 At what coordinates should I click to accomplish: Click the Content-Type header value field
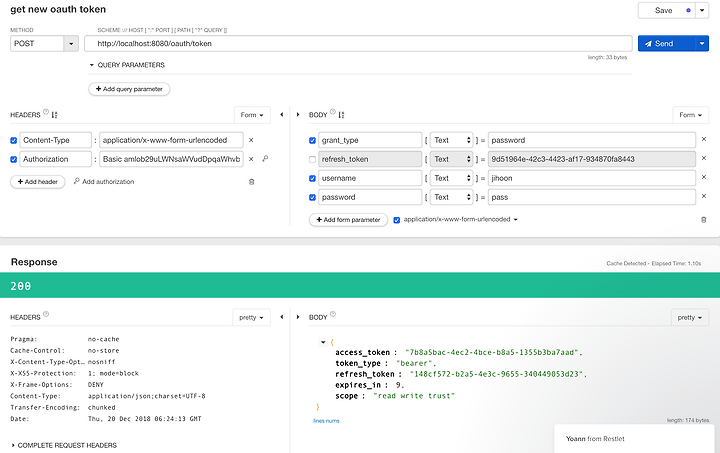(x=171, y=140)
